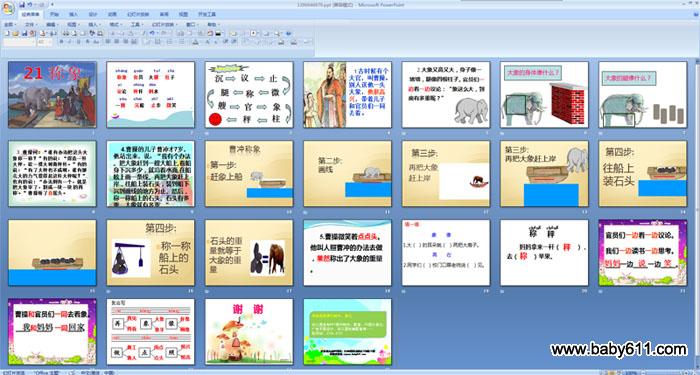700x375 pixels.
Task: Select slide 17 '石头的重量就等于大象的重量'
Action: tap(249, 253)
